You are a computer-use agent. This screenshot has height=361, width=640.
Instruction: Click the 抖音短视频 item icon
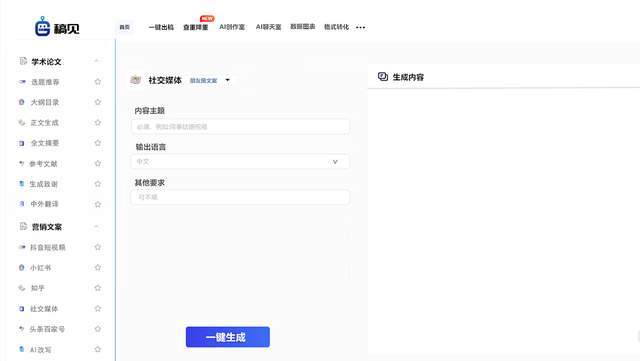pyautogui.click(x=22, y=247)
